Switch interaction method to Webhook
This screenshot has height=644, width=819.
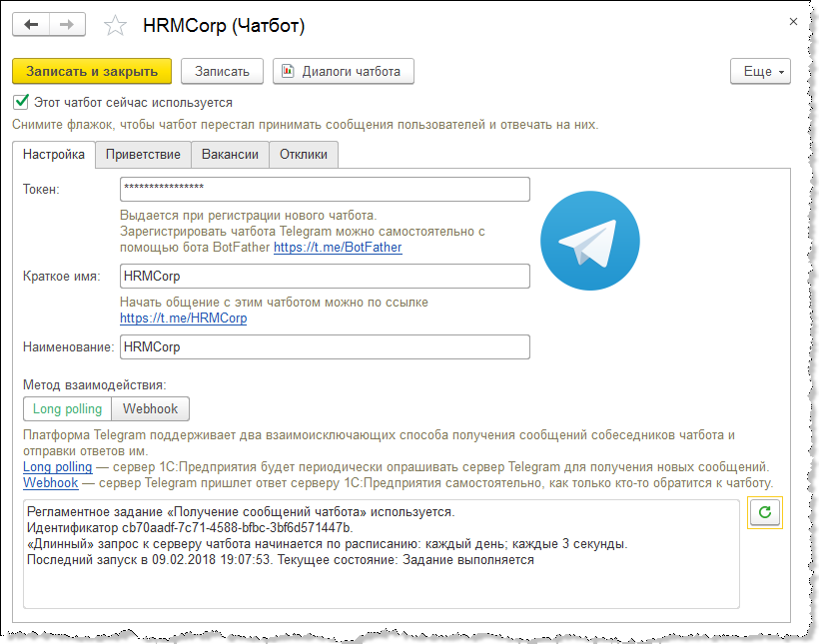tap(151, 409)
